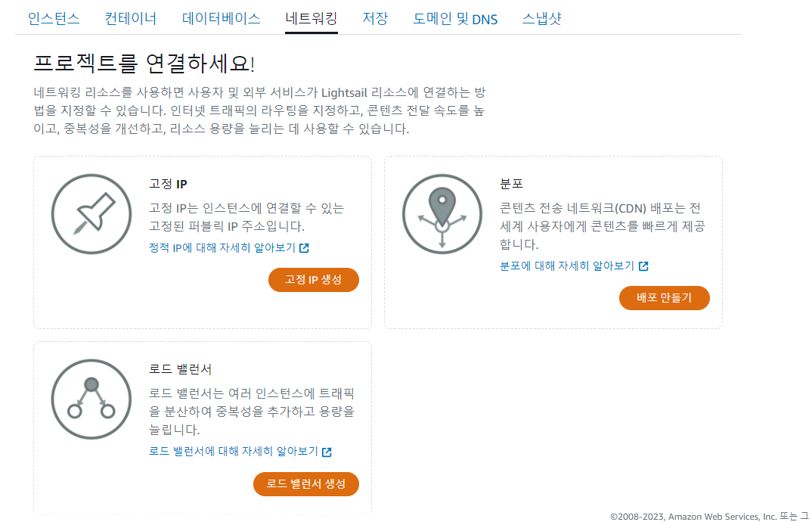Click the static IP pushpin icon
Viewport: 812px width, 522px height.
[x=91, y=214]
